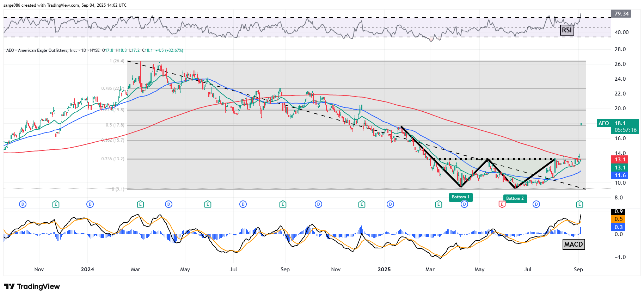Click the orange 0.5 MACD signal label
644x297 pixels.
pos(619,219)
